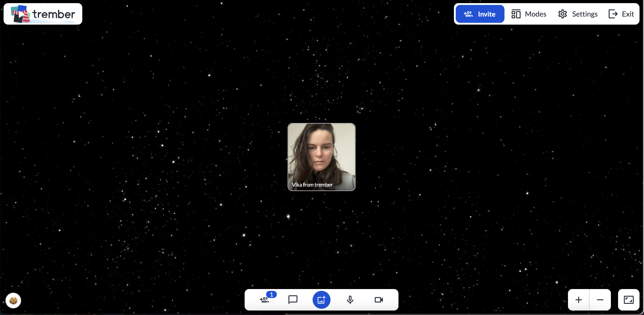Open the chat panel
The image size is (644, 315).
[x=293, y=300]
